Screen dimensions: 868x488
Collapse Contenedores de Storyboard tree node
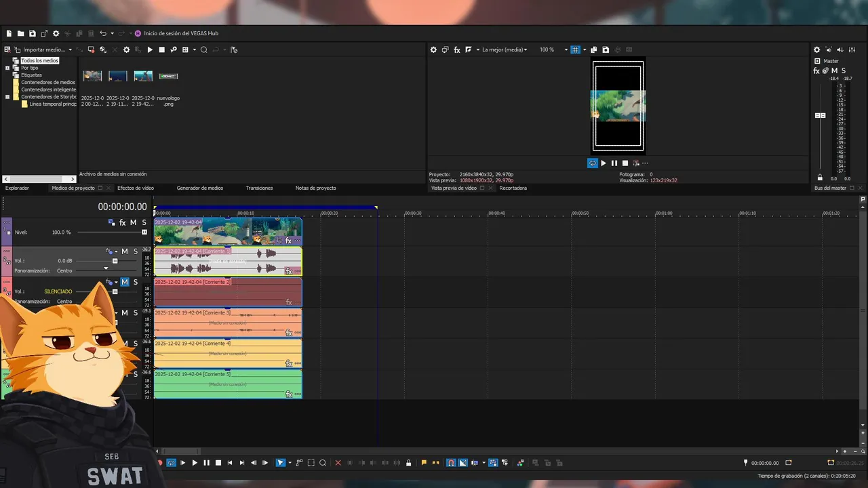coord(7,97)
